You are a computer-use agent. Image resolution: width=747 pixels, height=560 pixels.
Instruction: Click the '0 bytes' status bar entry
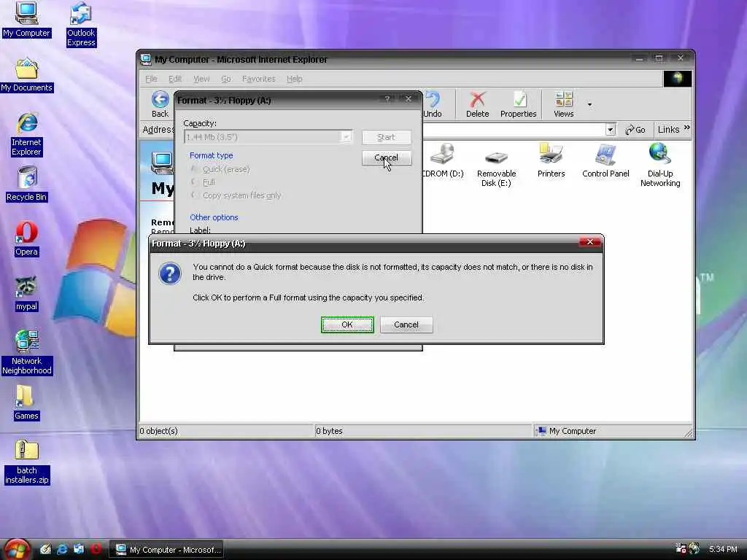click(x=329, y=431)
